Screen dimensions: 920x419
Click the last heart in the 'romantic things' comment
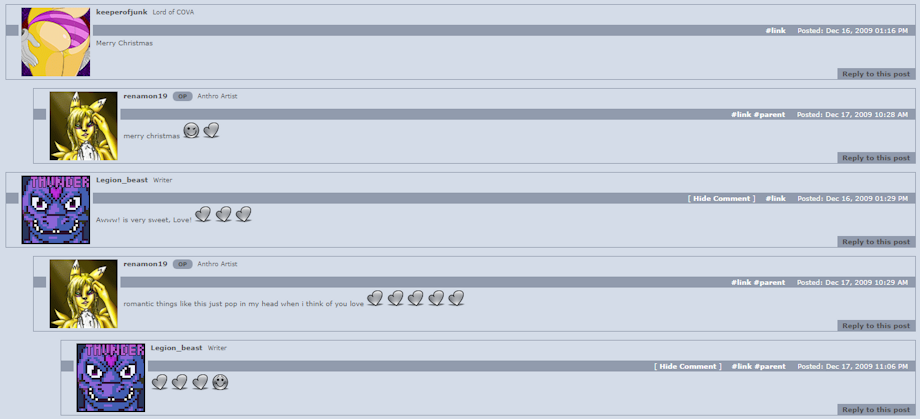456,298
